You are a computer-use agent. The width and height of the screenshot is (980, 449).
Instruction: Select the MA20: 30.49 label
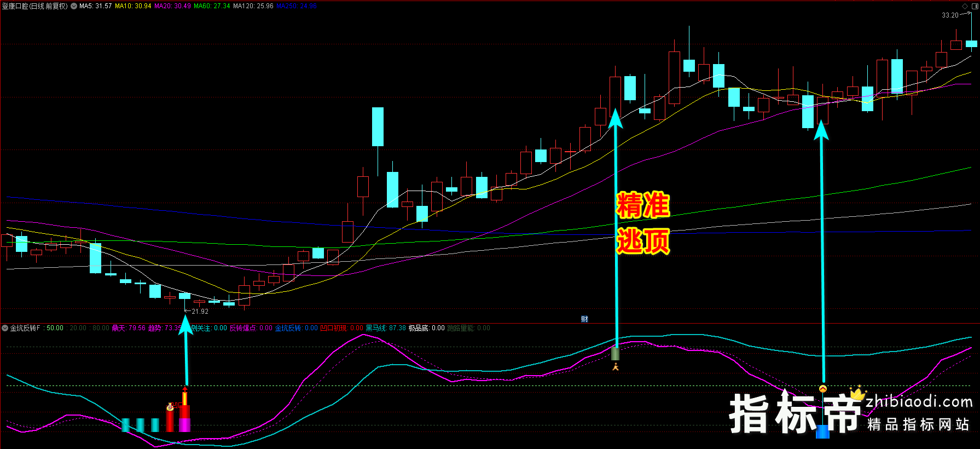click(172, 6)
